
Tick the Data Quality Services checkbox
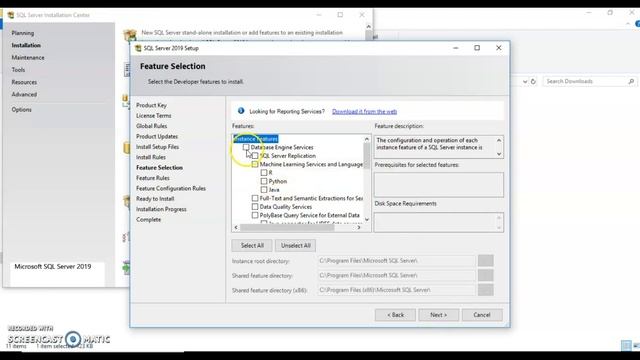click(255, 207)
